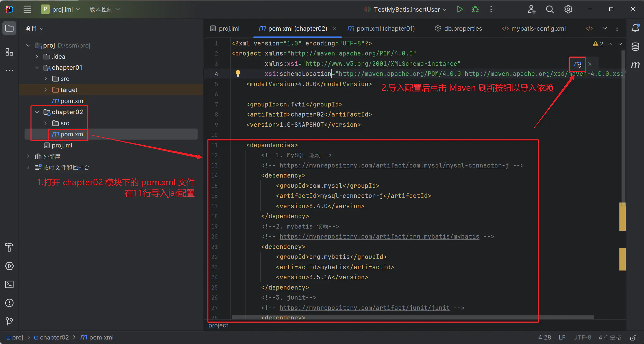Open the Terminal tool window icon
Image resolution: width=644 pixels, height=344 pixels.
click(9, 285)
